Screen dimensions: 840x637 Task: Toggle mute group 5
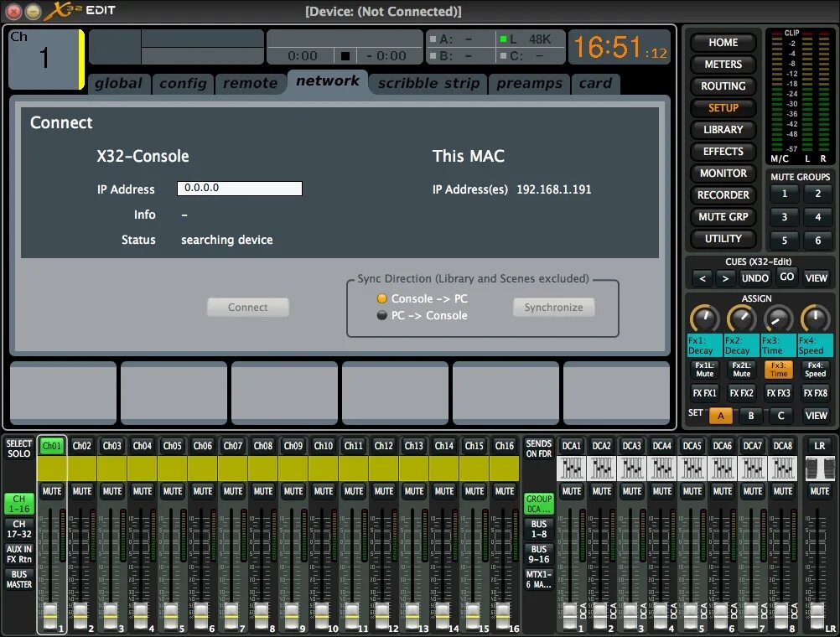pyautogui.click(x=785, y=241)
